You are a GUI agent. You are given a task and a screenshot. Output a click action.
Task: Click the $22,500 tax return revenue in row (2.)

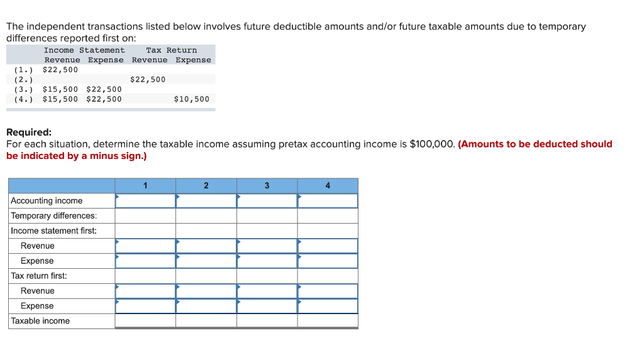coord(148,80)
